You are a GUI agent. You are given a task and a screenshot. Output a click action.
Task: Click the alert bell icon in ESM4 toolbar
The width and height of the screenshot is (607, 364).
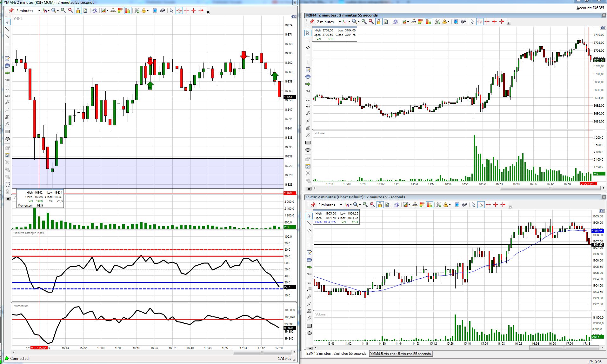pos(446,205)
